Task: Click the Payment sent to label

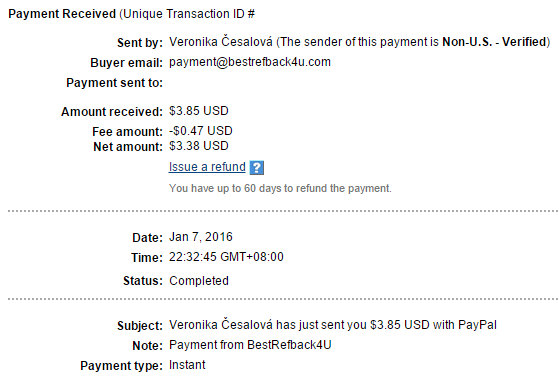Action: coord(114,83)
